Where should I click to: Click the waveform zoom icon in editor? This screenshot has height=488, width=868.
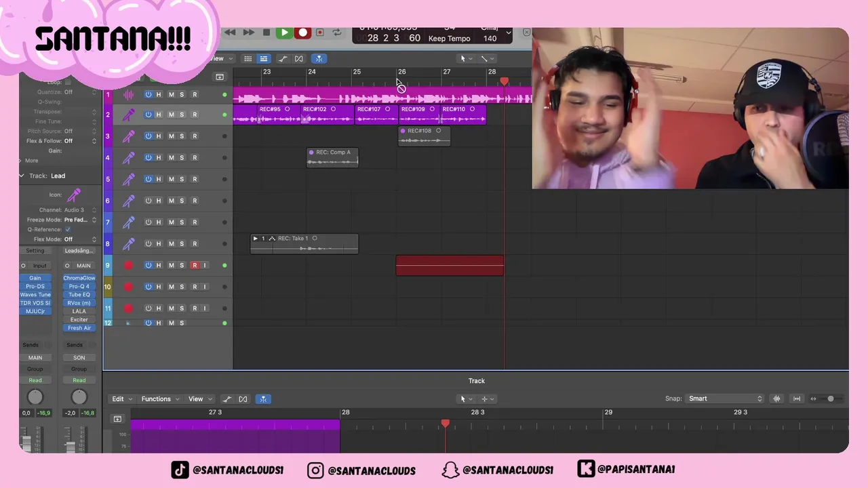click(x=777, y=399)
